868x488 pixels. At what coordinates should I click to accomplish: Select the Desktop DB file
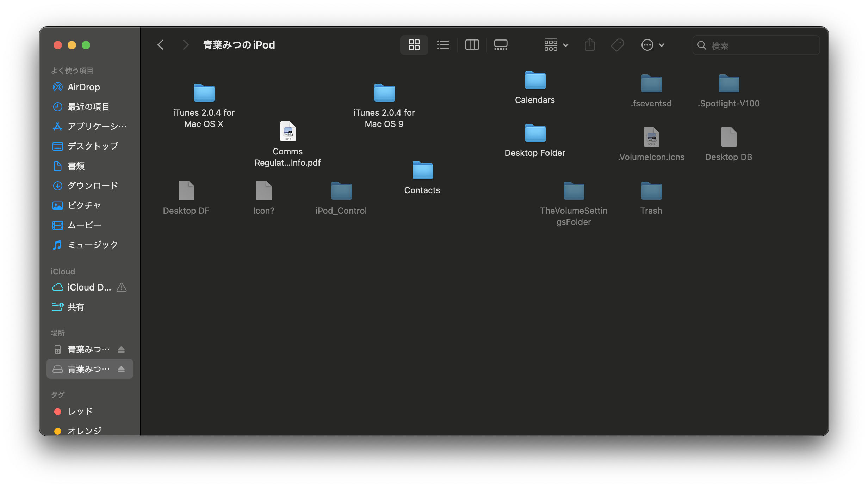(x=729, y=144)
